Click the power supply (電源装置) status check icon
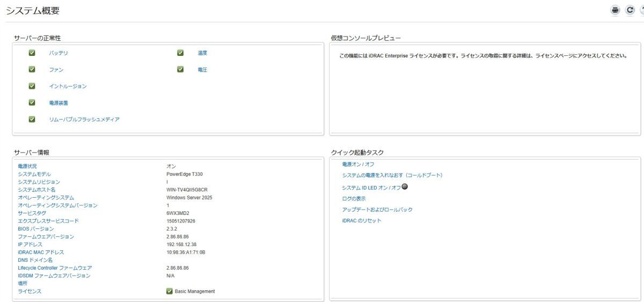 point(32,102)
